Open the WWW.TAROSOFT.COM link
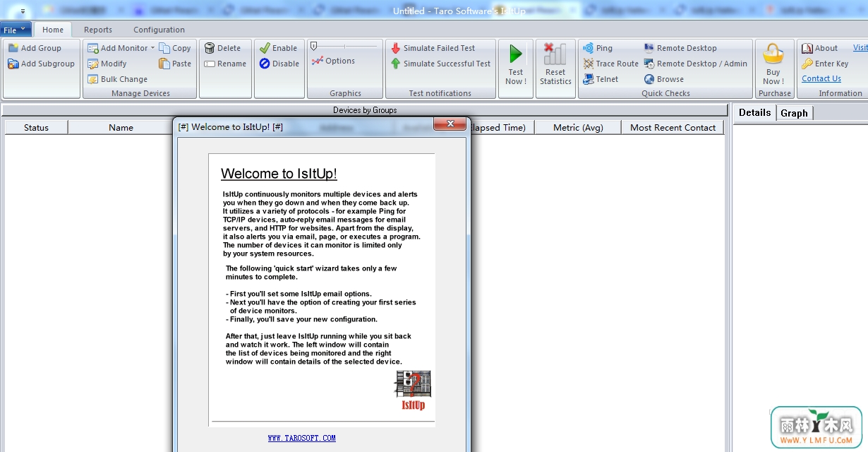This screenshot has height=452, width=868. 302,438
